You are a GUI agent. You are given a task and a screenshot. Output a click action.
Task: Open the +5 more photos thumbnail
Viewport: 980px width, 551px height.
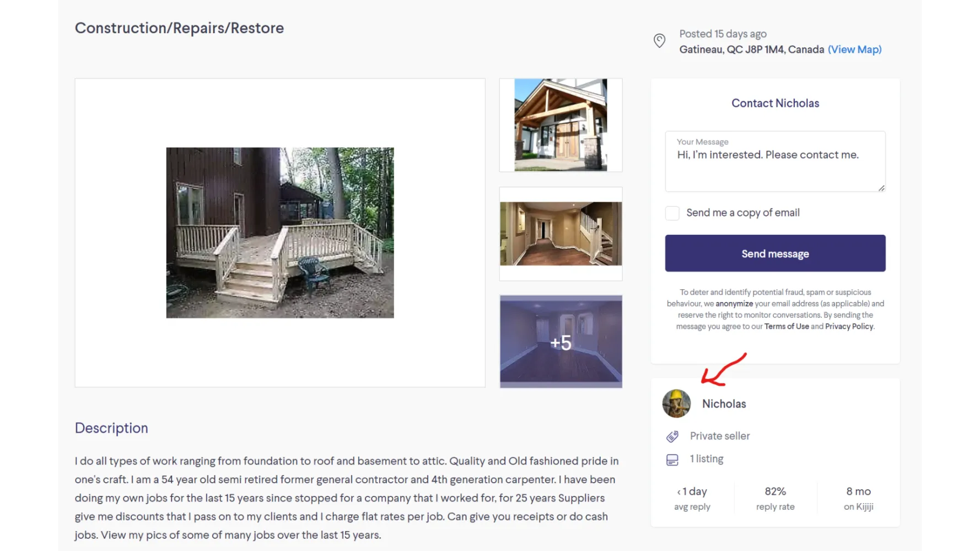click(561, 342)
